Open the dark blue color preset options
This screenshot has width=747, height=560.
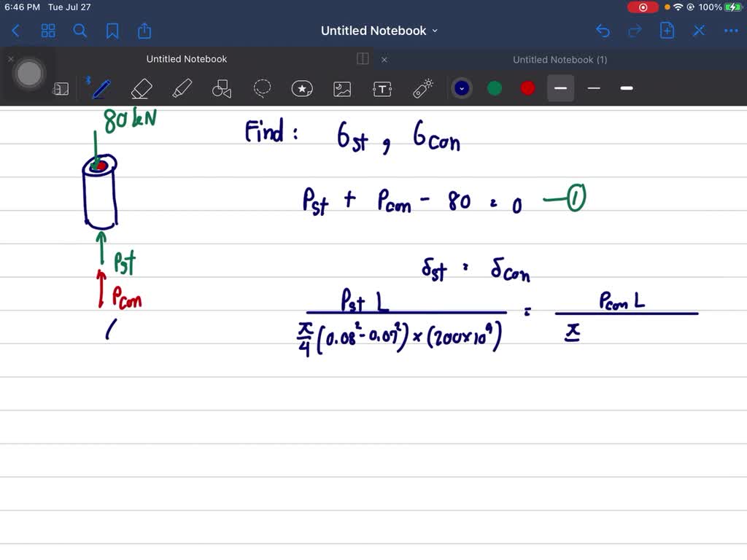click(x=462, y=88)
